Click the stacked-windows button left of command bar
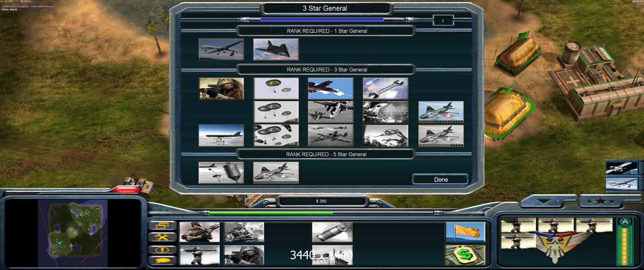The width and height of the screenshot is (644, 270). click(x=162, y=225)
